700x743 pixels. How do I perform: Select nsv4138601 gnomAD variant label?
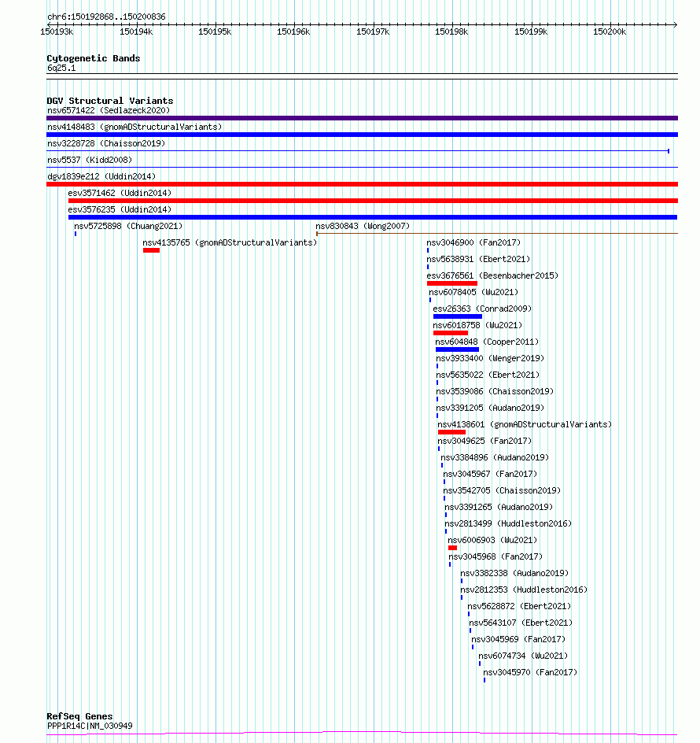[525, 426]
